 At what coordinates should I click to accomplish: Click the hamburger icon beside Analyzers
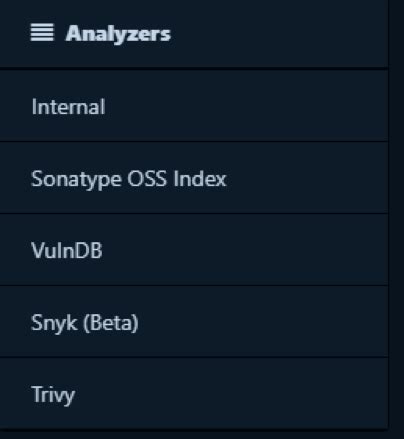click(x=42, y=32)
